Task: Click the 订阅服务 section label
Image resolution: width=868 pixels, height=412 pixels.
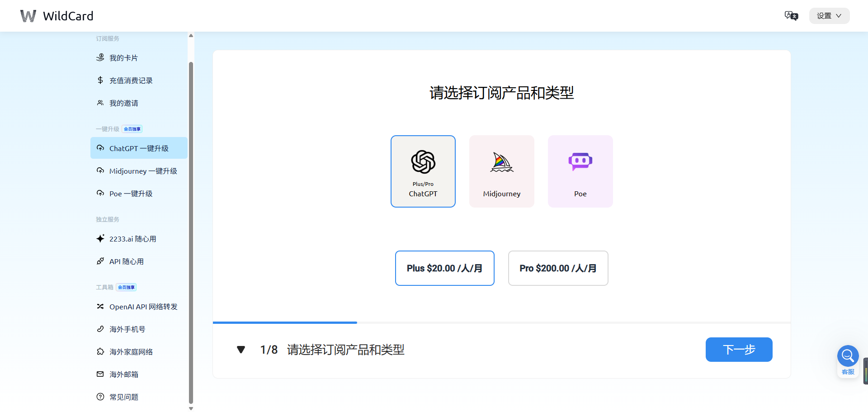Action: (108, 38)
